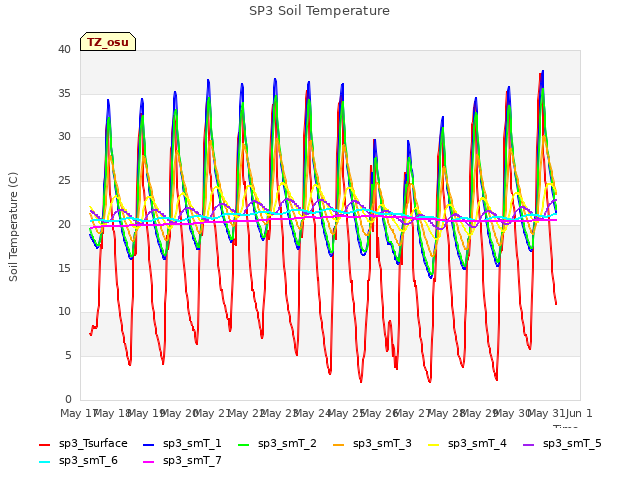Click the TZ_osu annotation label
This screenshot has height=480, width=640.
(108, 42)
